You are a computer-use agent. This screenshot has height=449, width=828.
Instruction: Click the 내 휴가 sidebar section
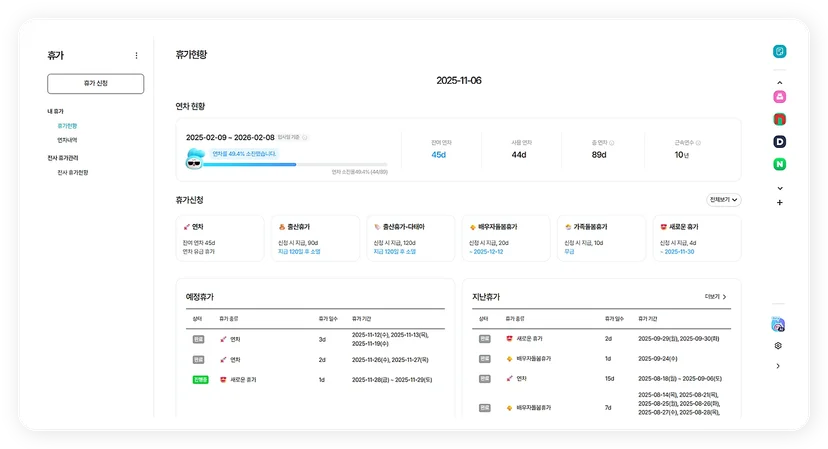(55, 111)
